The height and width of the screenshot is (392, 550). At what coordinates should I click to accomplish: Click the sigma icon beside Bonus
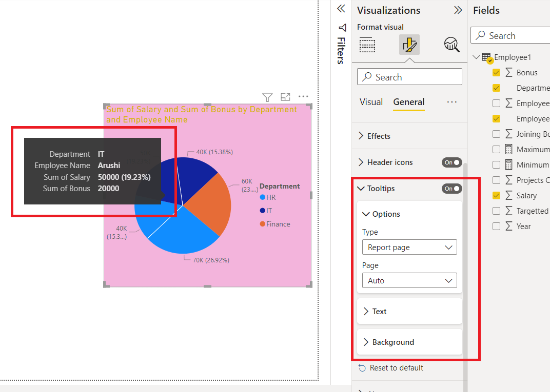coord(508,73)
